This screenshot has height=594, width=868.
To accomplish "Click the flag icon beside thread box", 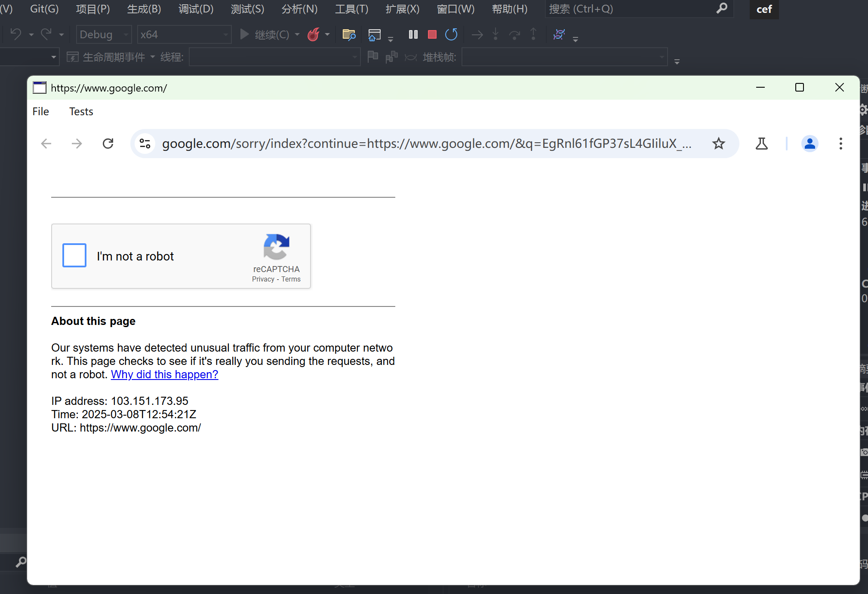I will (373, 57).
